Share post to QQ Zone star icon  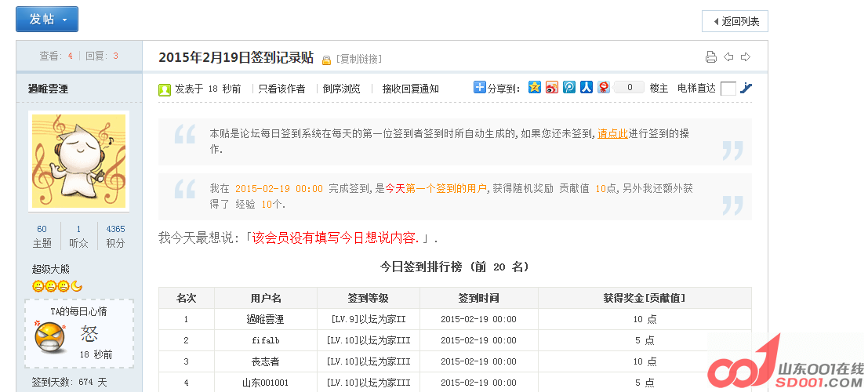(535, 88)
